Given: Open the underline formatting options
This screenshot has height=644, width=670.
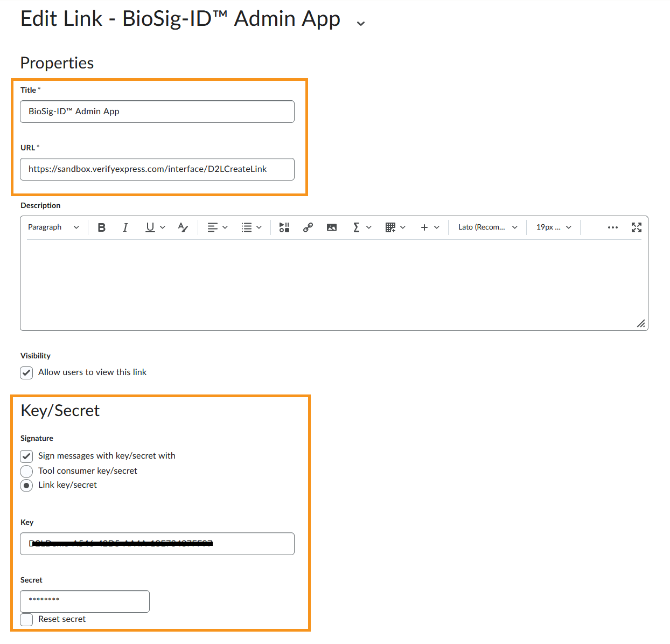Looking at the screenshot, I should 155,227.
